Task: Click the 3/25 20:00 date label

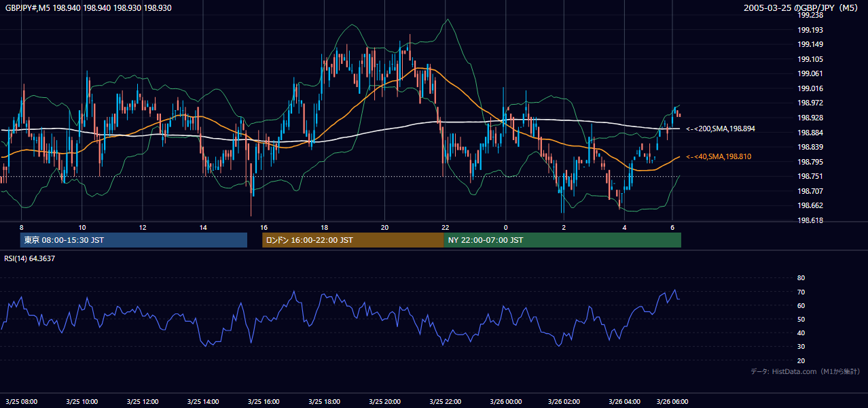Action: 384,401
